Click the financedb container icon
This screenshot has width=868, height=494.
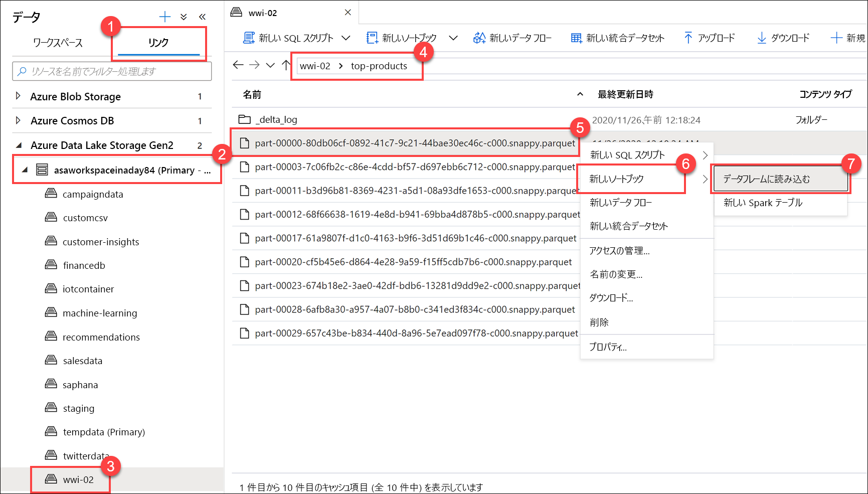click(x=51, y=264)
